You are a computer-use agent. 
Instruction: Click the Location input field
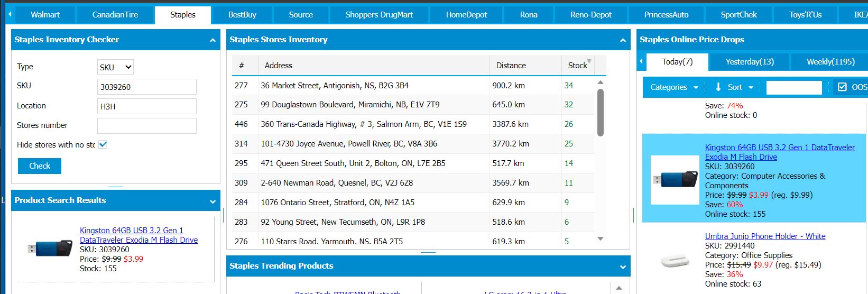[146, 106]
